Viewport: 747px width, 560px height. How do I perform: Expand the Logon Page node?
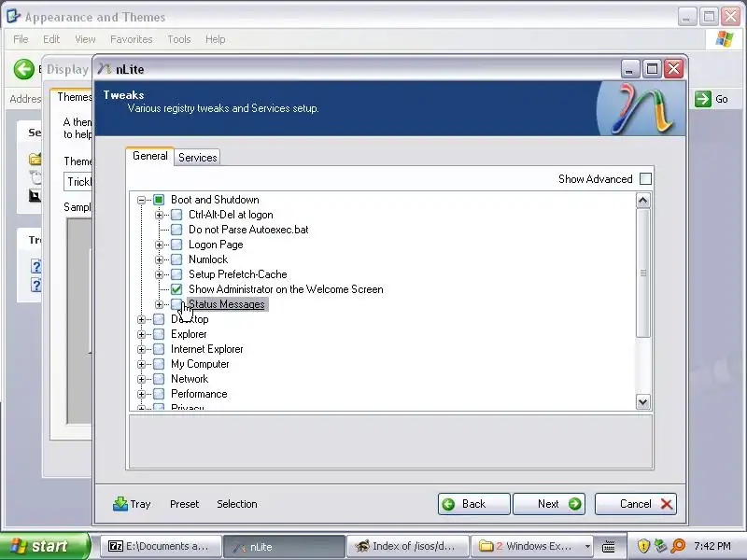click(159, 245)
